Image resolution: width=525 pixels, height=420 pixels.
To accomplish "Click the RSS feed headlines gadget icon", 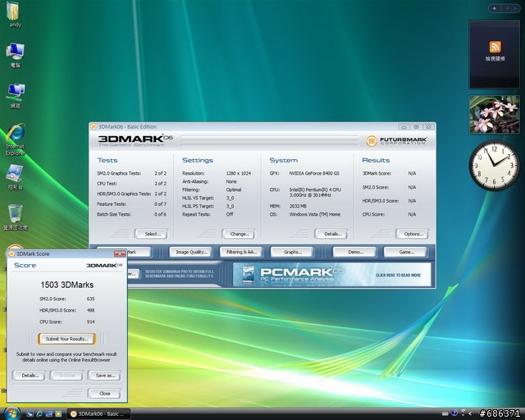I will click(495, 47).
